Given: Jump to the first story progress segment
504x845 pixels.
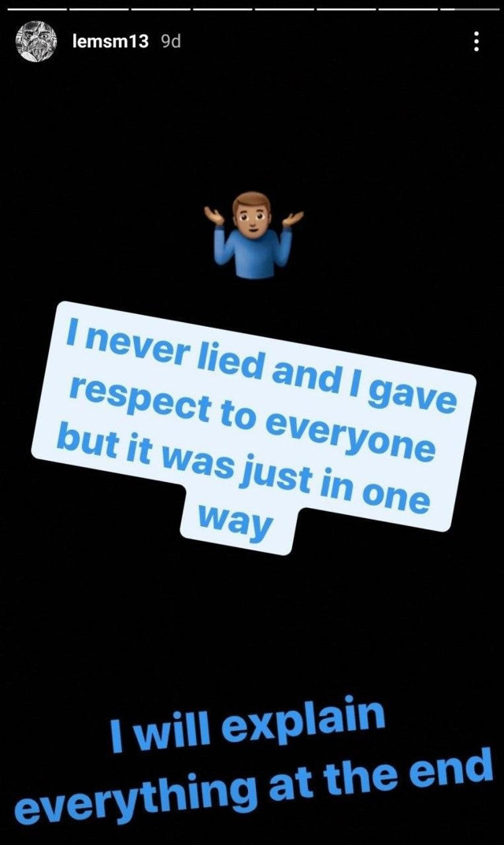Looking at the screenshot, I should (37, 9).
